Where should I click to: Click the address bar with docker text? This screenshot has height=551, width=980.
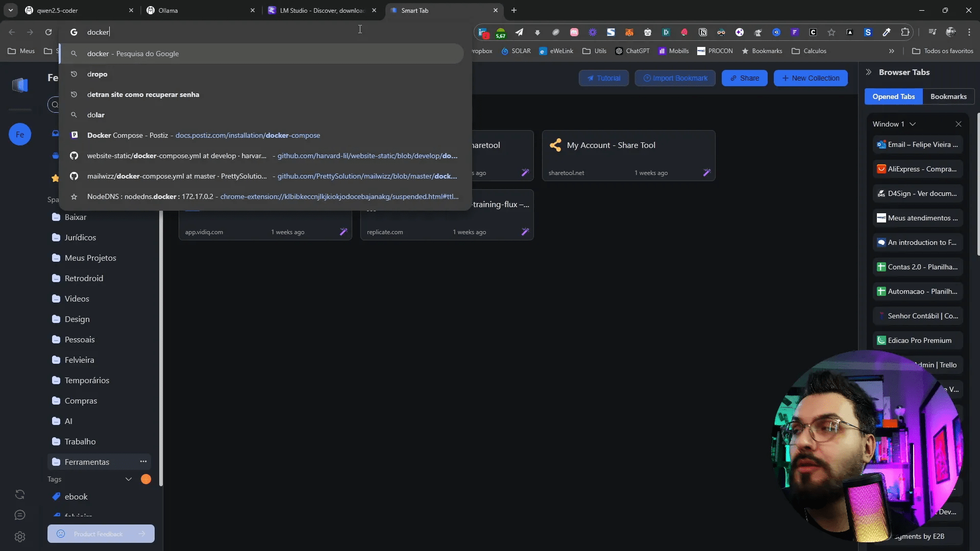point(265,32)
